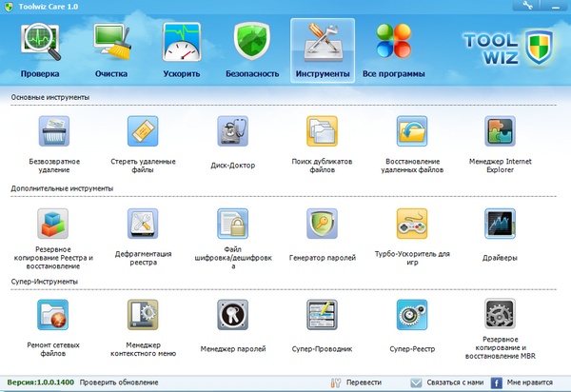Viewport: 571px width, 392px height.
Task: Open Генератор паролей icon
Action: (x=322, y=224)
